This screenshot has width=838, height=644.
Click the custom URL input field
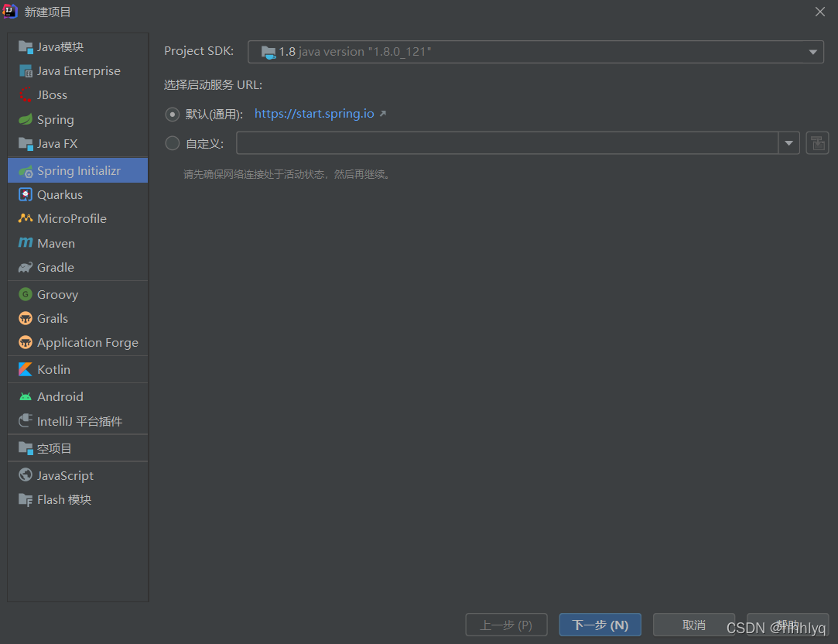pos(507,142)
